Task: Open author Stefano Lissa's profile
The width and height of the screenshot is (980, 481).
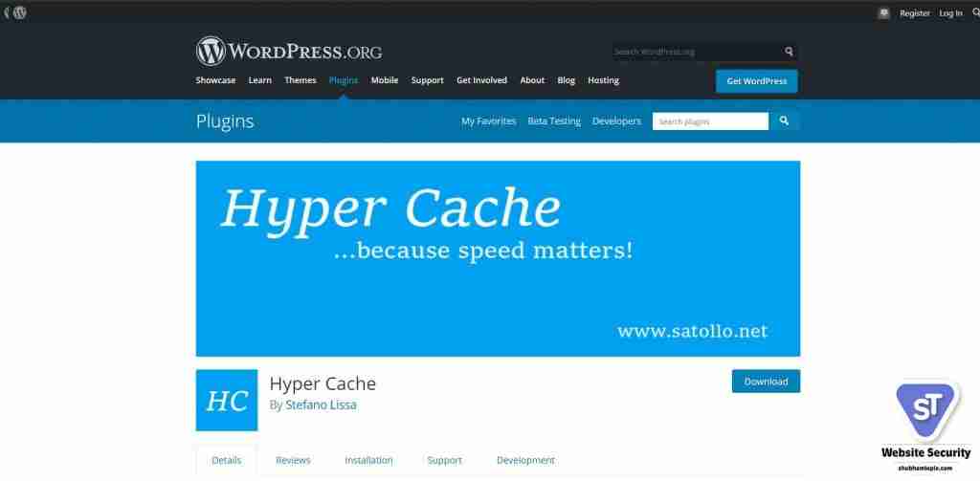Action: point(322,404)
